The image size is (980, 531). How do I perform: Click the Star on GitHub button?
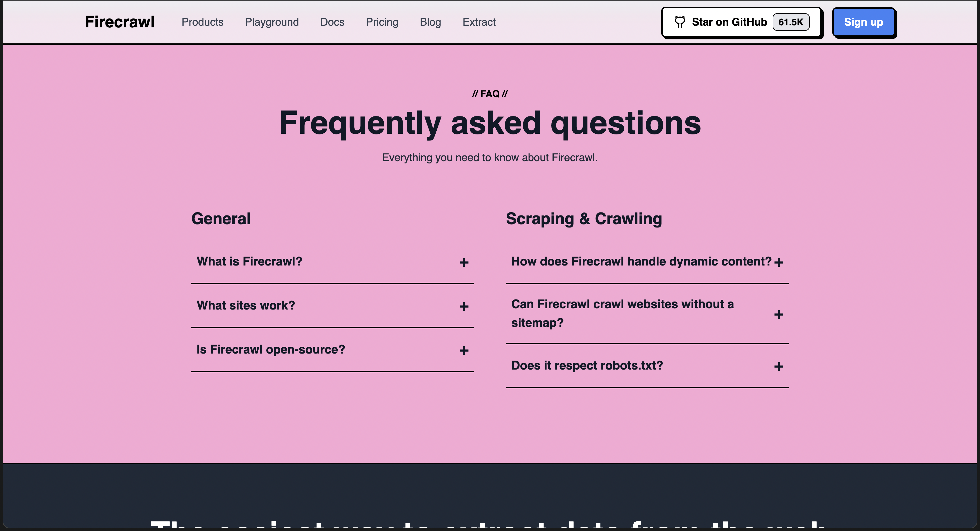[729, 22]
